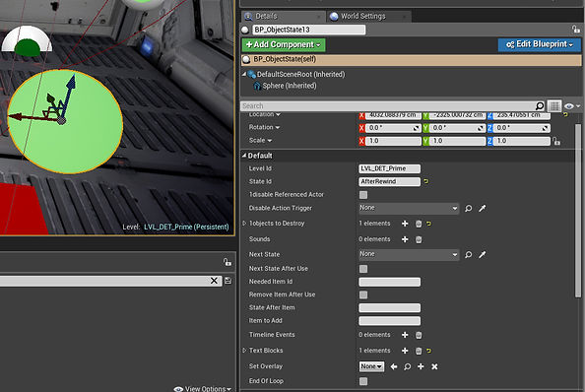Click LVL_DET_Prime (Persistent) level link
Image resolution: width=585 pixels, height=392 pixels.
tap(186, 227)
